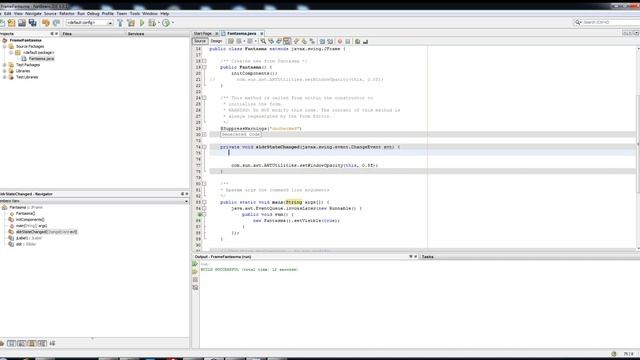Click the Redo toolbar icon

coord(56,23)
